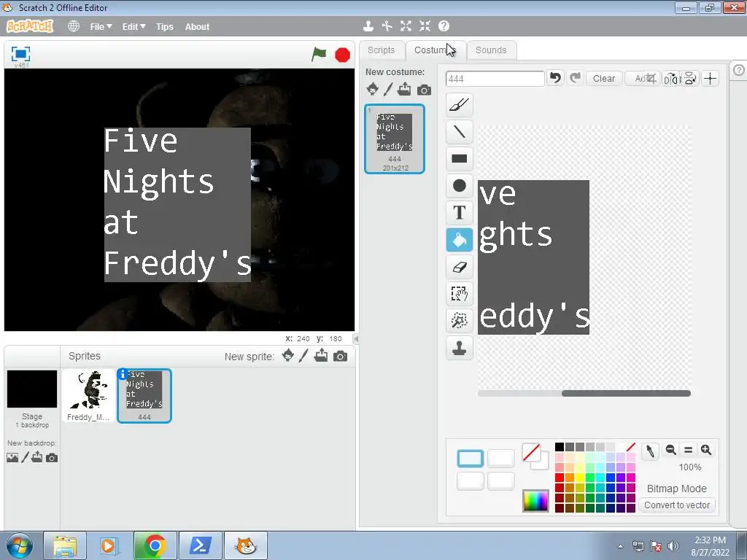Pick up a color with eyedropper
The width and height of the screenshot is (747, 560).
[x=650, y=451]
